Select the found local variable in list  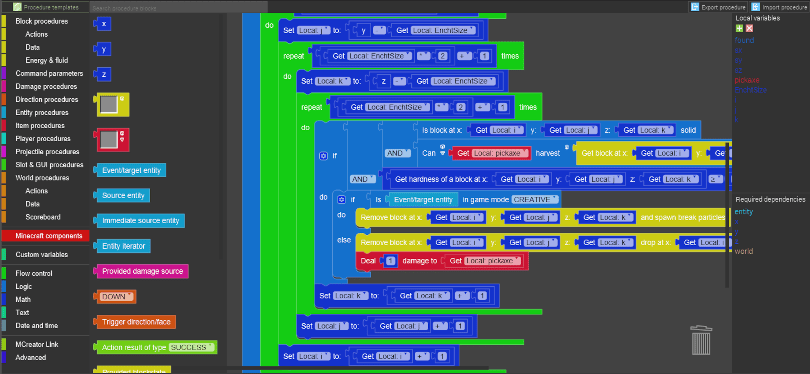744,40
